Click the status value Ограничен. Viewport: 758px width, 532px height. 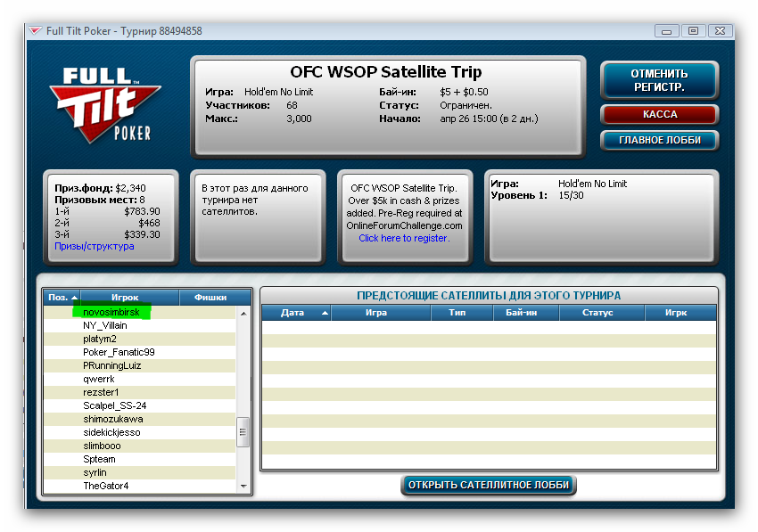[x=466, y=105]
